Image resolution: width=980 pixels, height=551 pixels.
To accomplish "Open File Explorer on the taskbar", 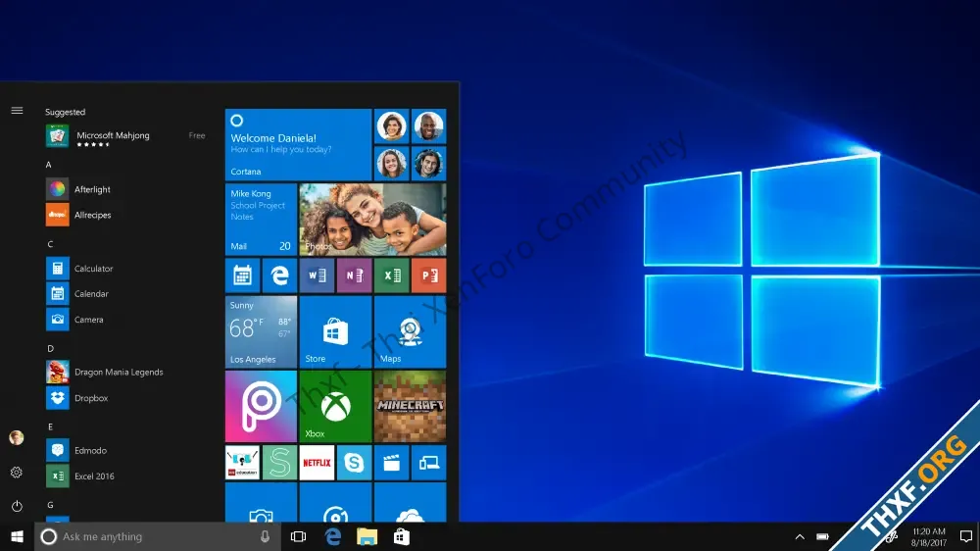I will (x=367, y=536).
